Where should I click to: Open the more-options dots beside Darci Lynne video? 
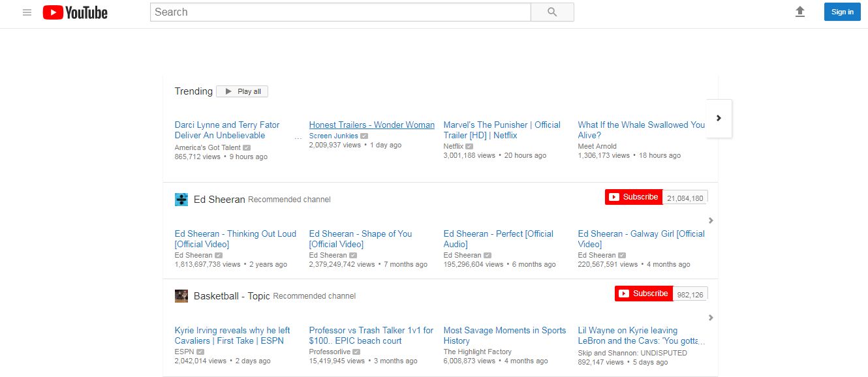point(298,138)
